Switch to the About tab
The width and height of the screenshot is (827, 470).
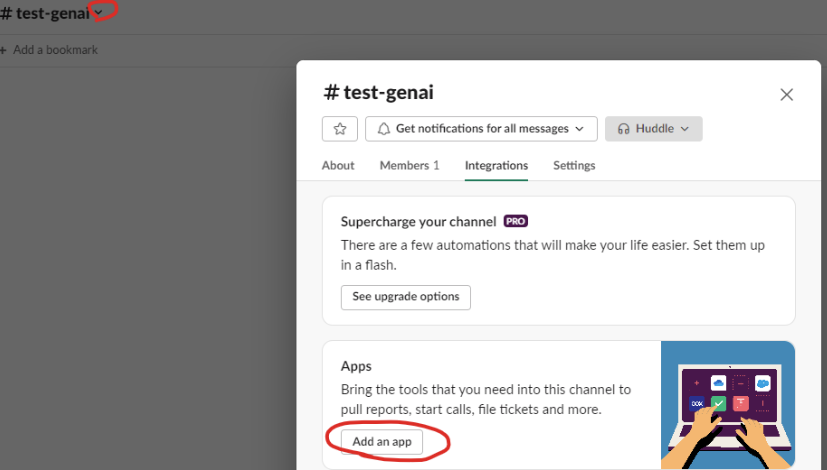pos(338,165)
